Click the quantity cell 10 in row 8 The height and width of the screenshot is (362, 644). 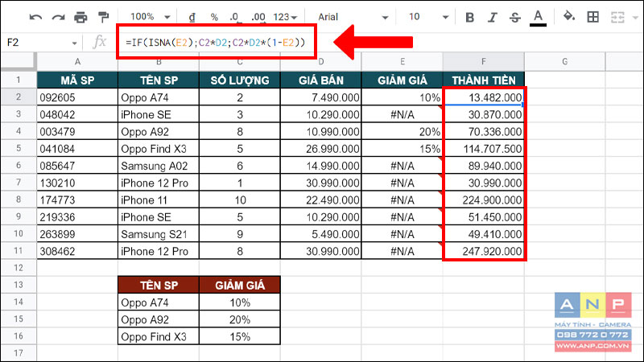(x=240, y=200)
